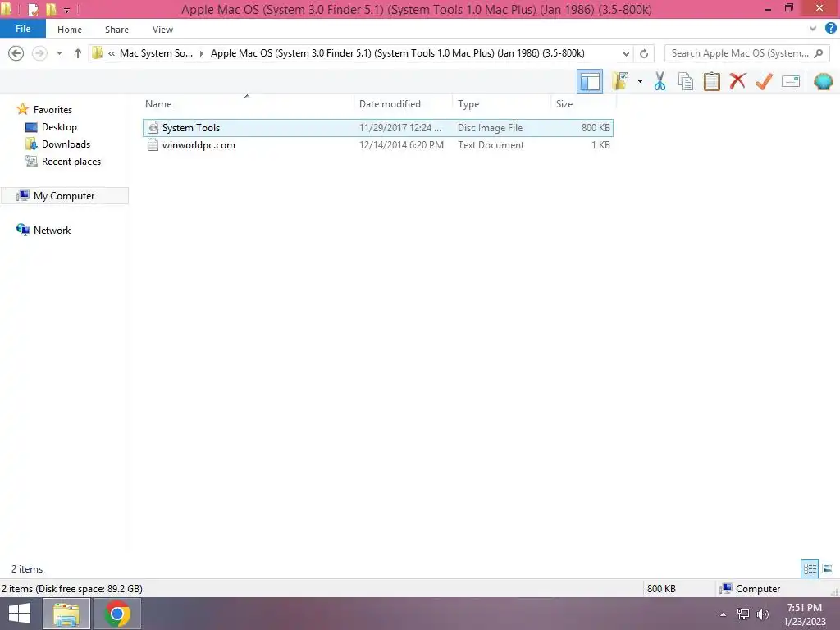Click the New Folder quick access icon

click(x=51, y=9)
